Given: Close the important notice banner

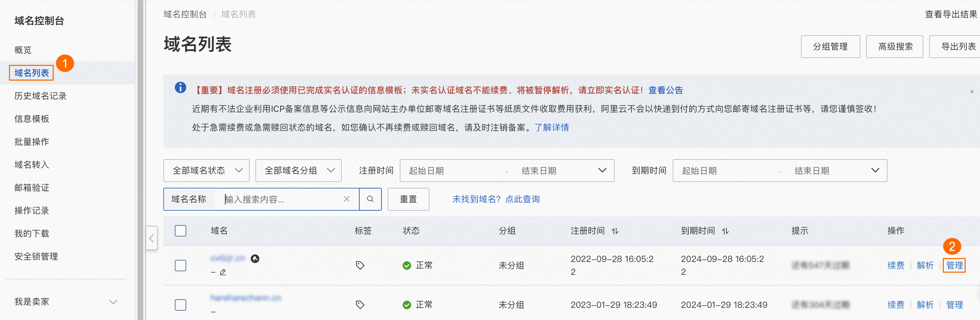Looking at the screenshot, I should [x=972, y=92].
